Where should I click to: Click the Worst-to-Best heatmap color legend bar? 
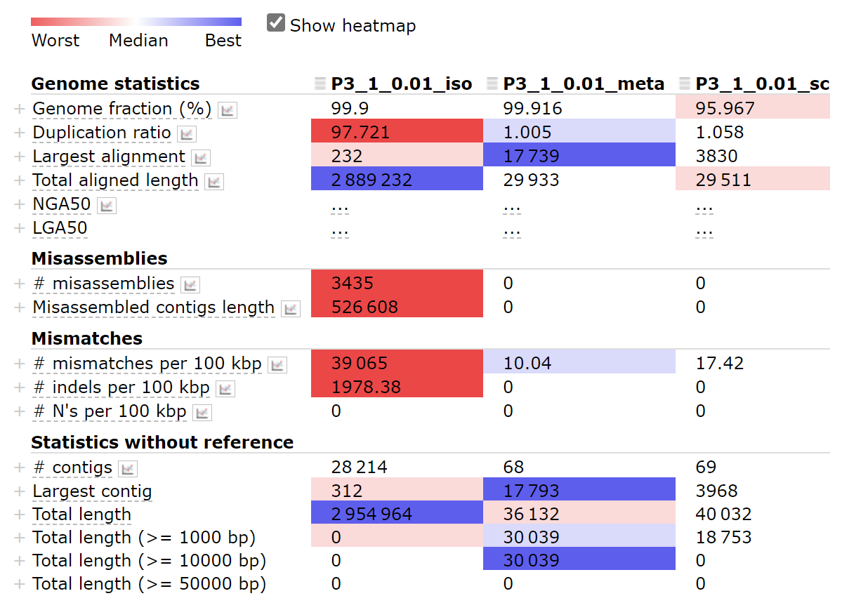[x=136, y=22]
